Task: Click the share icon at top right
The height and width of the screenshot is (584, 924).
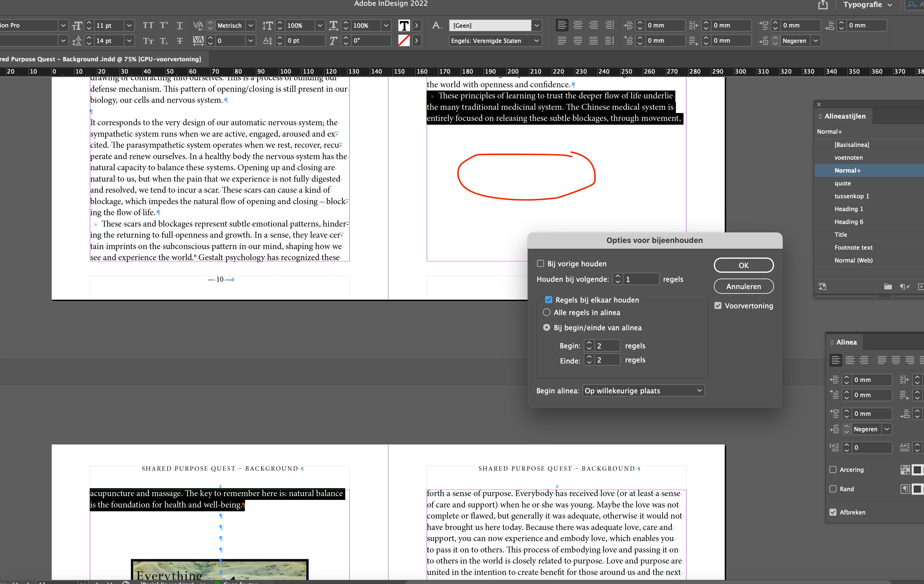Action: click(x=823, y=5)
